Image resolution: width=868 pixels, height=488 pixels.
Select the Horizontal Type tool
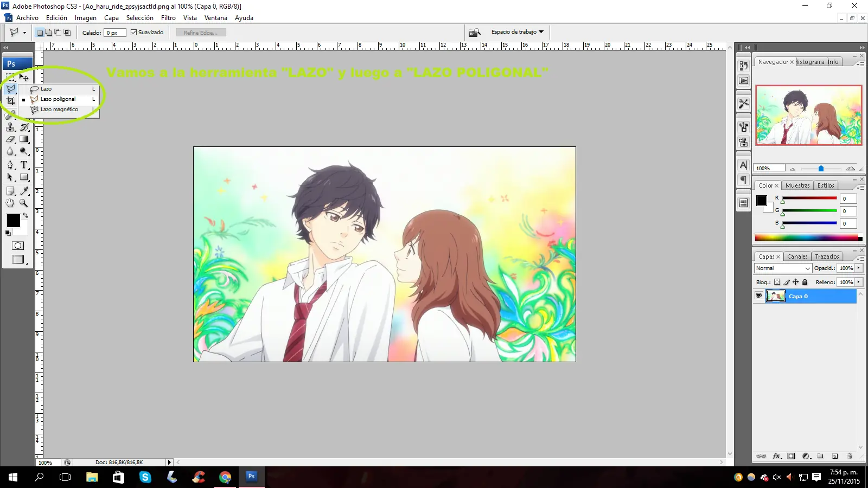[x=24, y=165]
